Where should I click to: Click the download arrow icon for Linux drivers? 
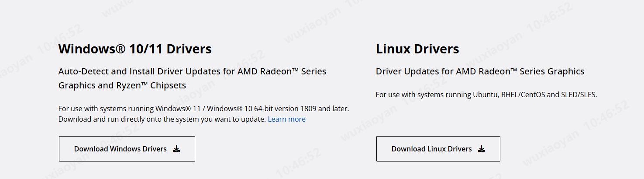[482, 149]
